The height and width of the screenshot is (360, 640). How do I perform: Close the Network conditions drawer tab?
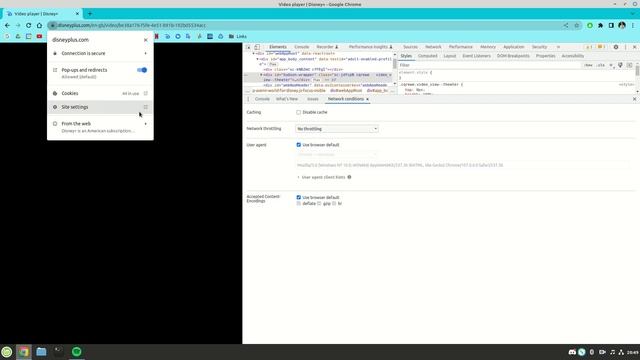pos(367,99)
